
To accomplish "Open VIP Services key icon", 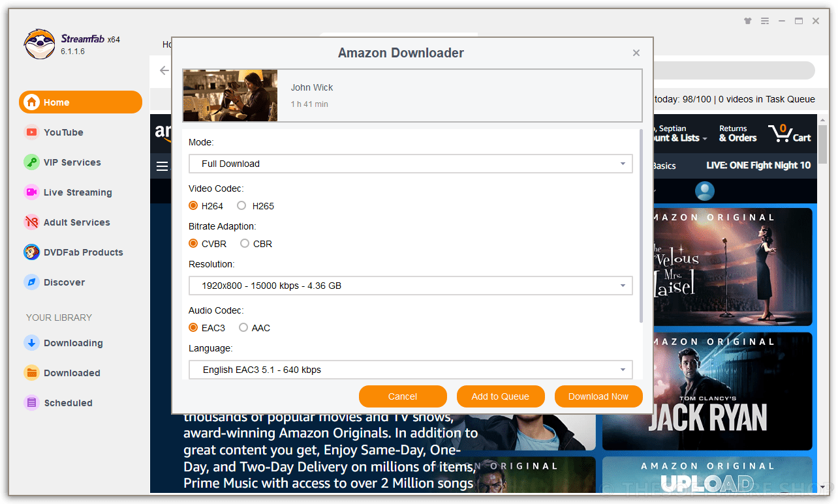I will click(31, 162).
